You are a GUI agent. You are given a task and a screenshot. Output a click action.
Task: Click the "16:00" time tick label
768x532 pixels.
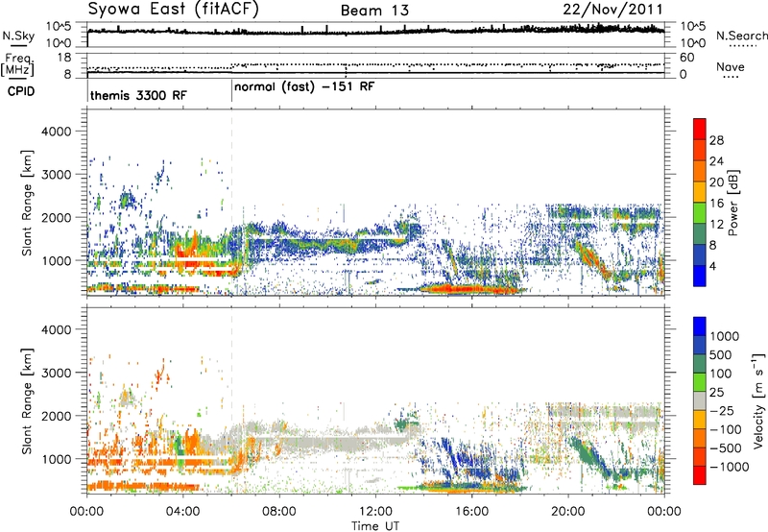(471, 512)
